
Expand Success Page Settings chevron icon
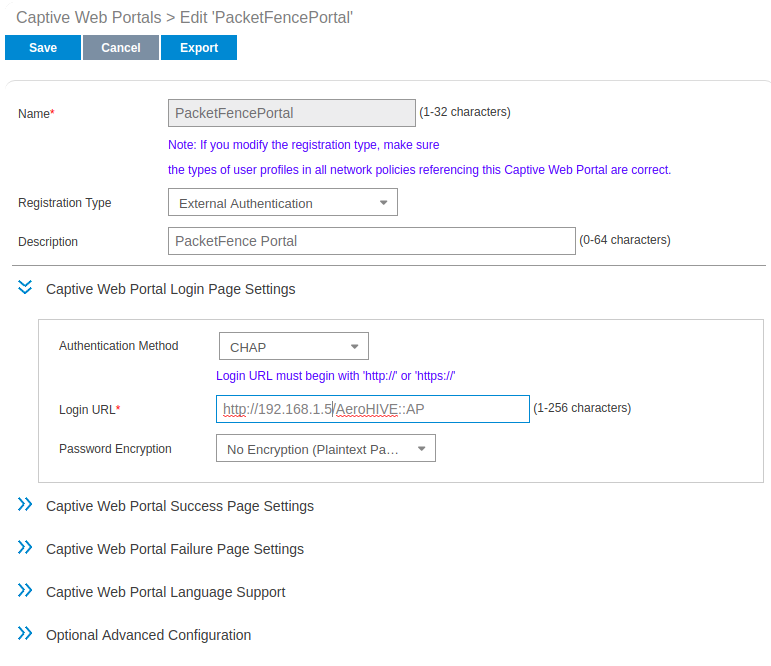click(x=25, y=505)
